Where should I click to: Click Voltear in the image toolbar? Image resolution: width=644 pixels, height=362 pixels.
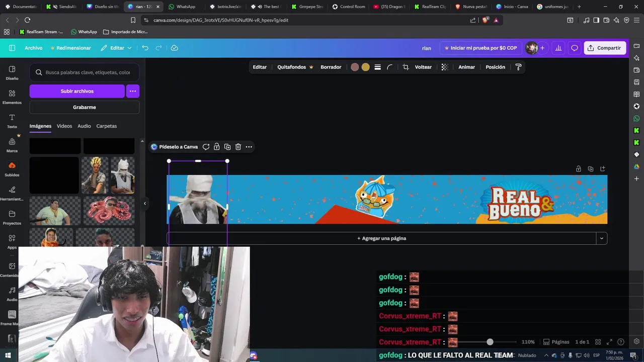pos(423,67)
